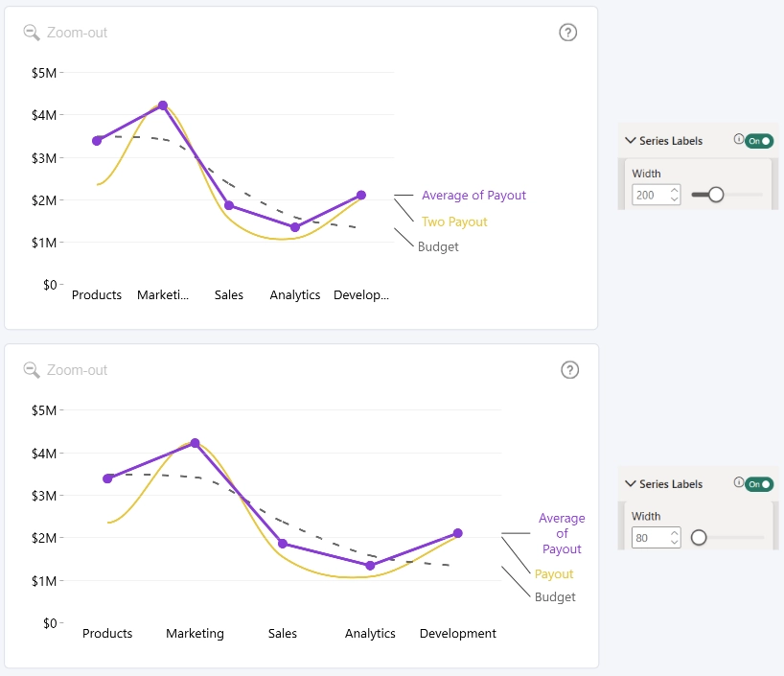Increase the 200 width using the up stepper arrow
784x676 pixels.
(x=675, y=190)
